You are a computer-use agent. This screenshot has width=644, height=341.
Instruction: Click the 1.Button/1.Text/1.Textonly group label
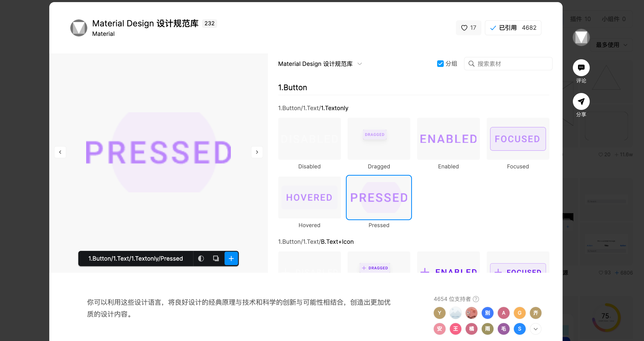coord(313,108)
